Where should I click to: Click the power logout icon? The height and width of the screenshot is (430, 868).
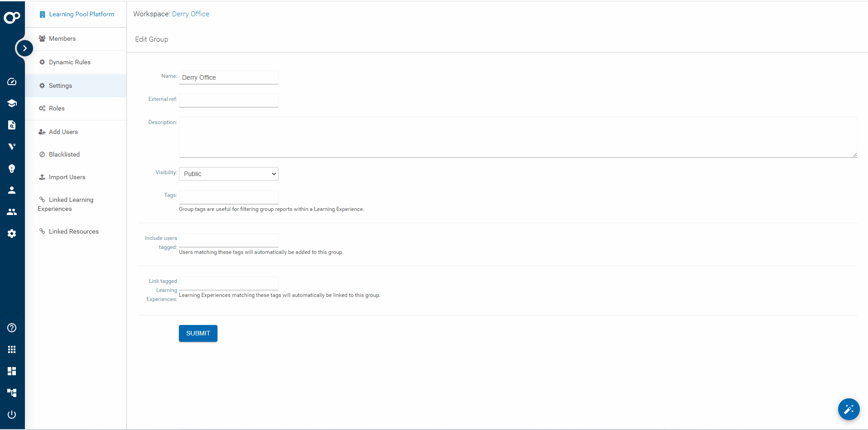coord(12,415)
